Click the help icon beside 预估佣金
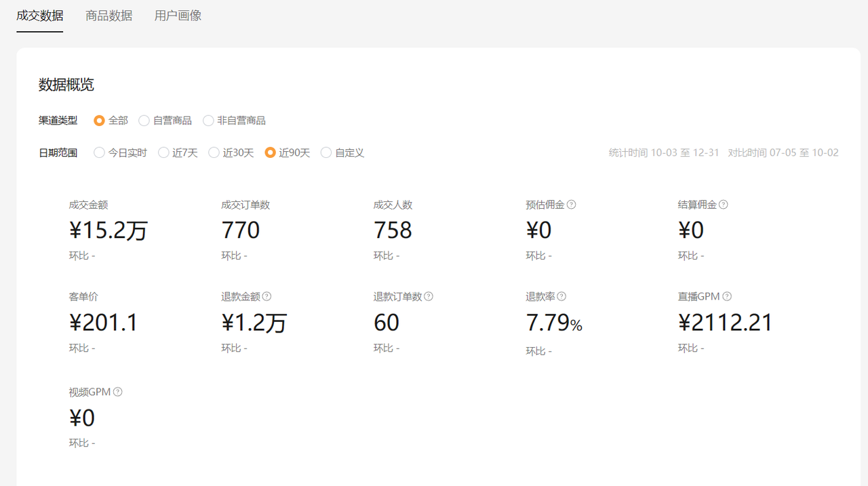 [x=571, y=205]
